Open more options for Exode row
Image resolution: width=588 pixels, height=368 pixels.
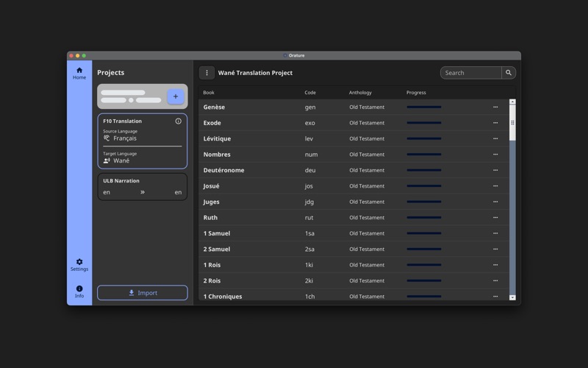coord(495,123)
